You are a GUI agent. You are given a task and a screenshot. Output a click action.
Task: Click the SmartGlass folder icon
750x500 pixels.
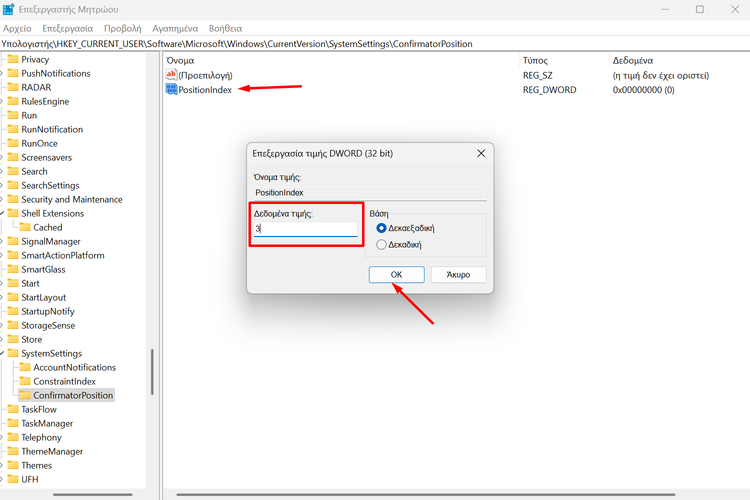(x=13, y=269)
